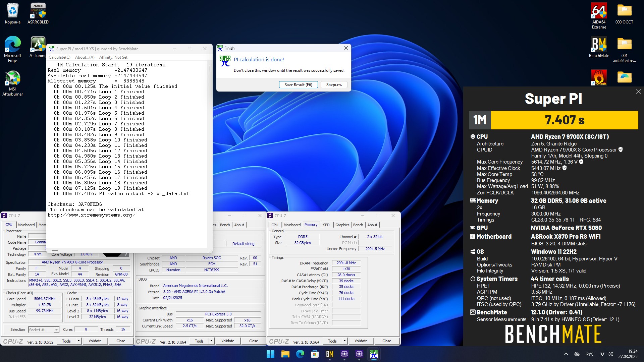This screenshot has height=362, width=644.
Task: Close the BenchMate Super PI result panel
Action: (x=638, y=92)
